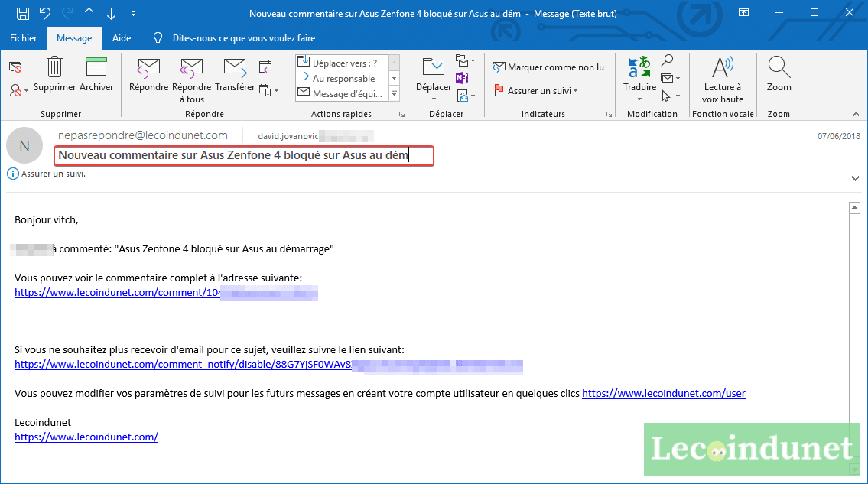Go to next item with down arrow

pyautogui.click(x=111, y=13)
